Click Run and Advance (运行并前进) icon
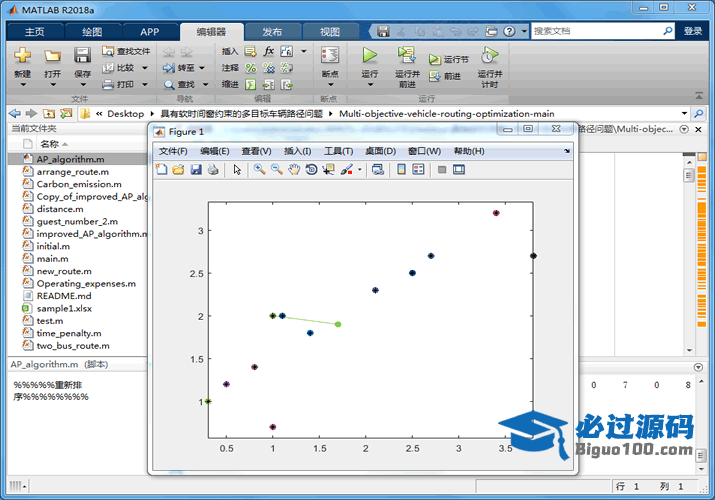The image size is (715, 500). [406, 57]
